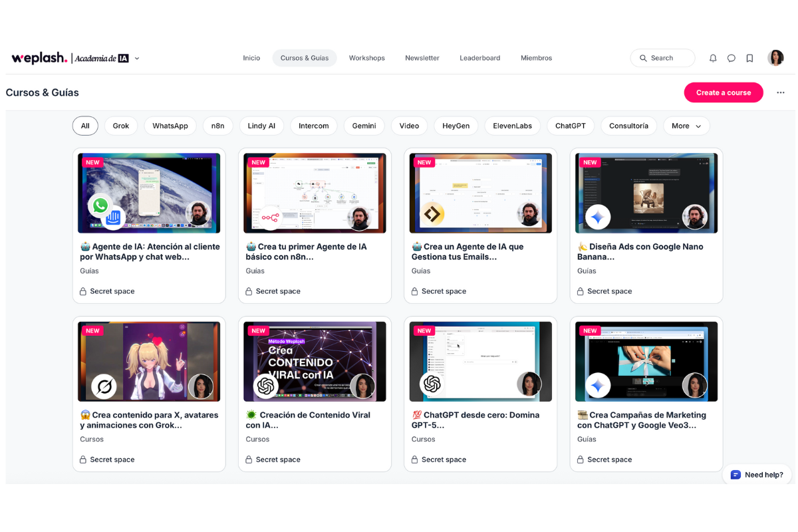Filter courses by Consultoría
The height and width of the screenshot is (532, 798).
(x=628, y=126)
